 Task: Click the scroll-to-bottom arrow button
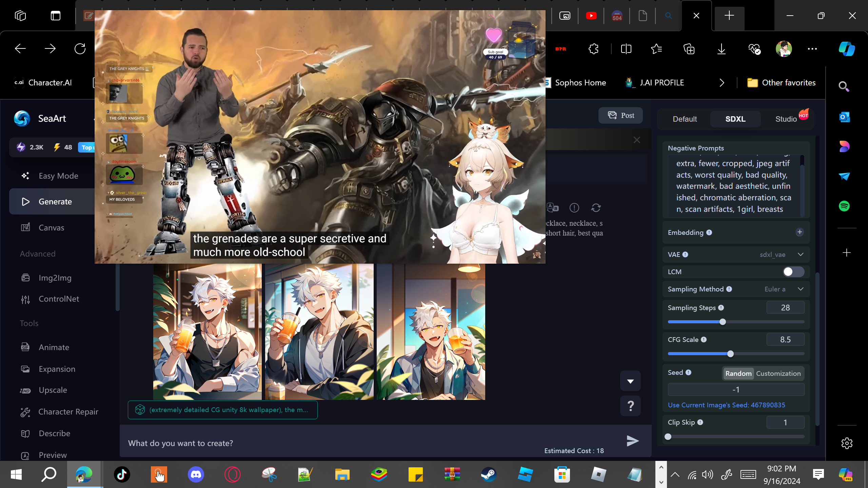pos(630,381)
